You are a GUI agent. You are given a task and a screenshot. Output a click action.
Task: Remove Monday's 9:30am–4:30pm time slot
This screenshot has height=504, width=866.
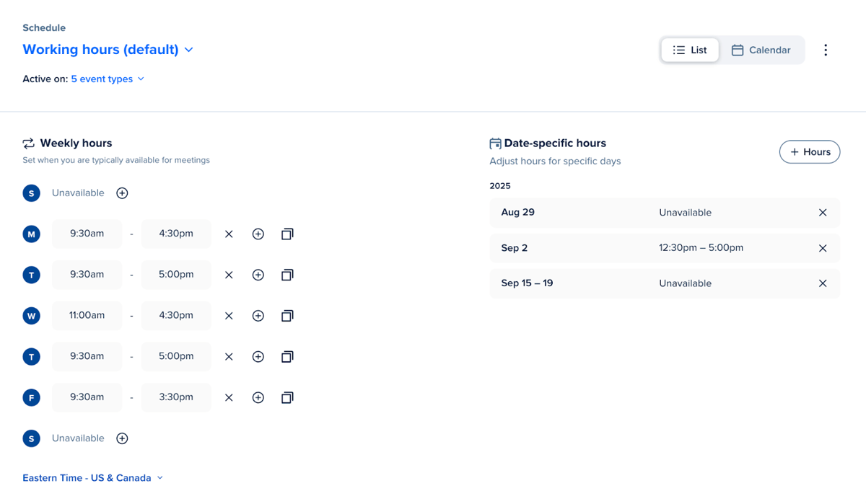pos(229,234)
